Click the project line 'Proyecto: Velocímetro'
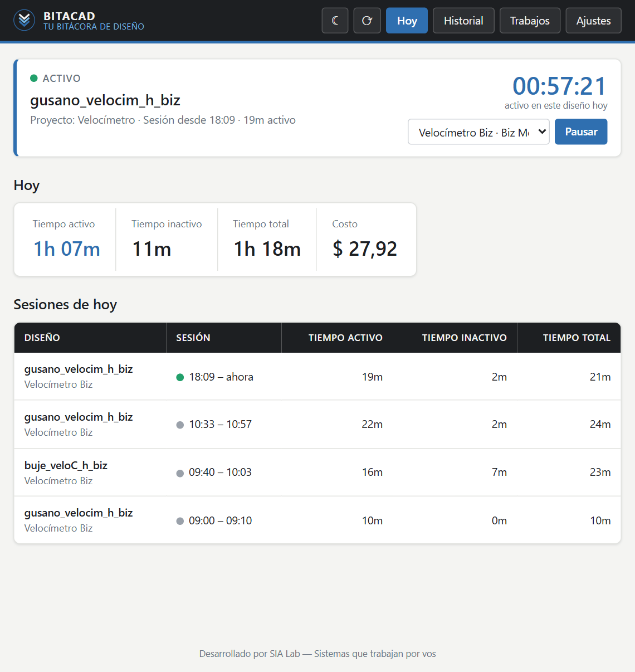The width and height of the screenshot is (635, 672). point(82,120)
